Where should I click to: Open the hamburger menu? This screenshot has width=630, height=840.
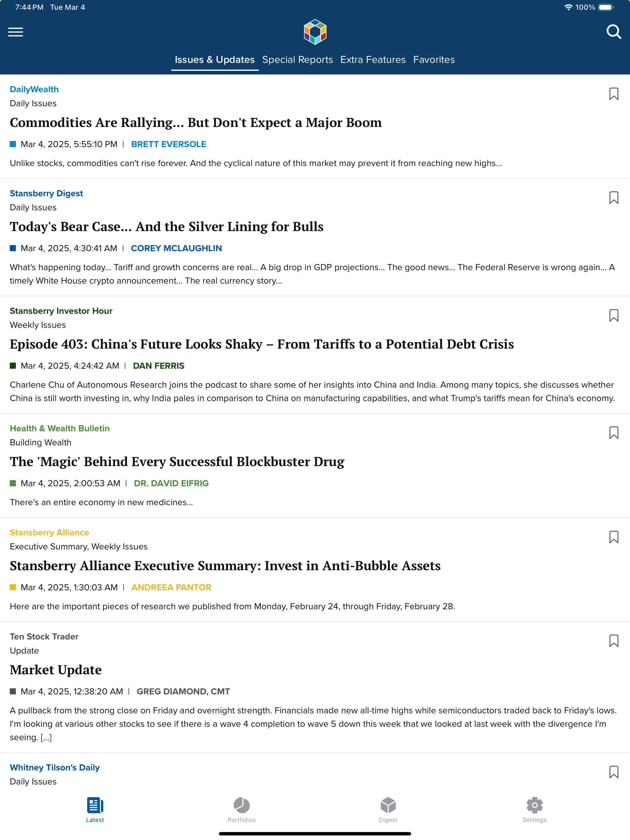16,32
